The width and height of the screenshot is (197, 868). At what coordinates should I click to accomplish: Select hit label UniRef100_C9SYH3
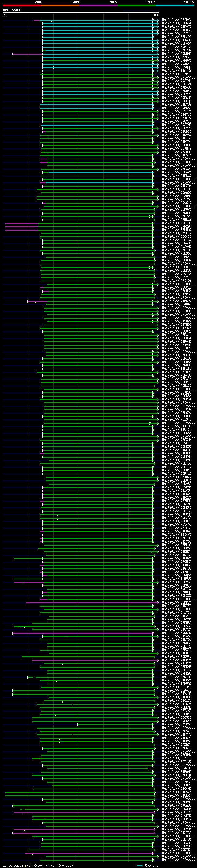click(x=176, y=125)
